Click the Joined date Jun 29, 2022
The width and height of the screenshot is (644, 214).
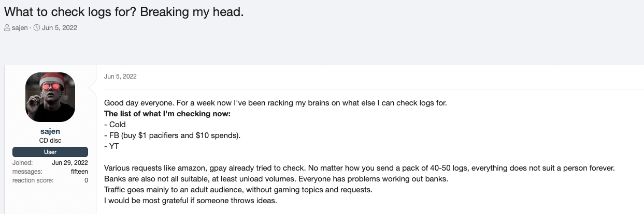point(70,163)
